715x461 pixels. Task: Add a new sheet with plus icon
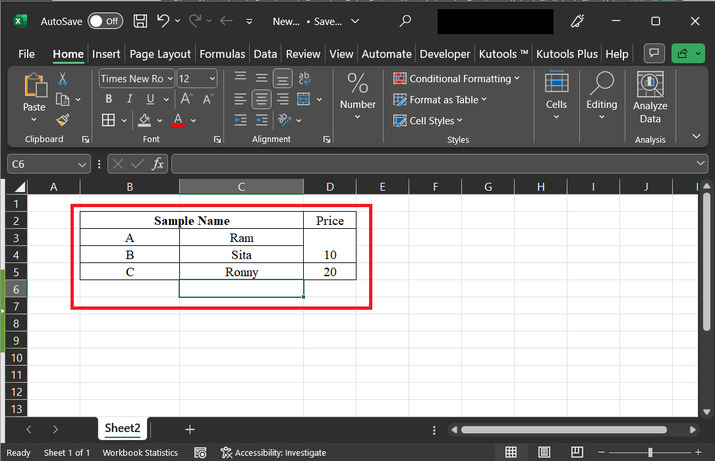[x=190, y=428]
